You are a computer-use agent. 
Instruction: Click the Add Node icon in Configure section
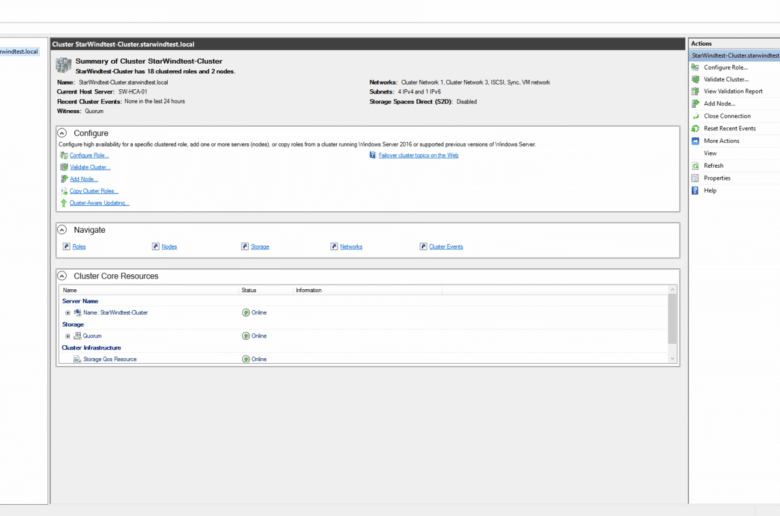(64, 179)
